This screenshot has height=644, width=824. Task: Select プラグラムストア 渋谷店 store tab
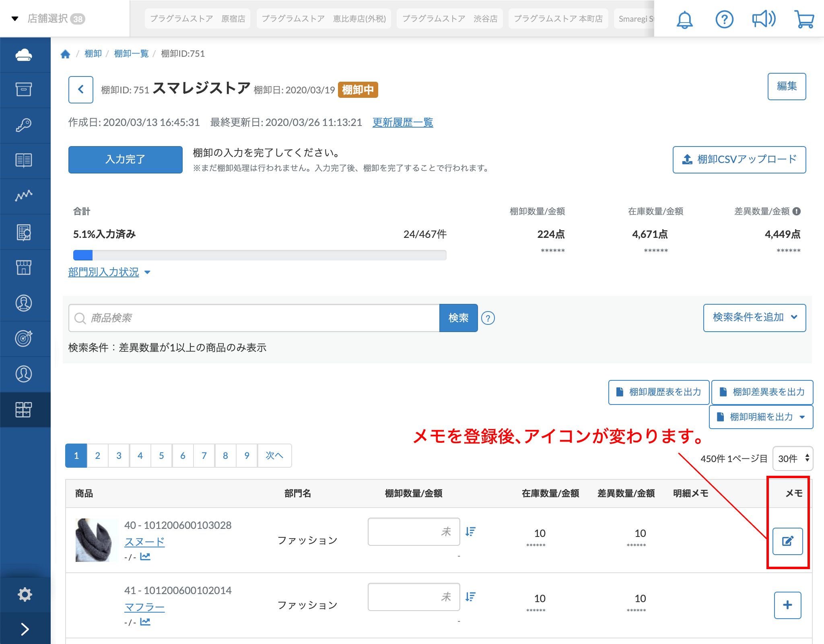point(449,19)
